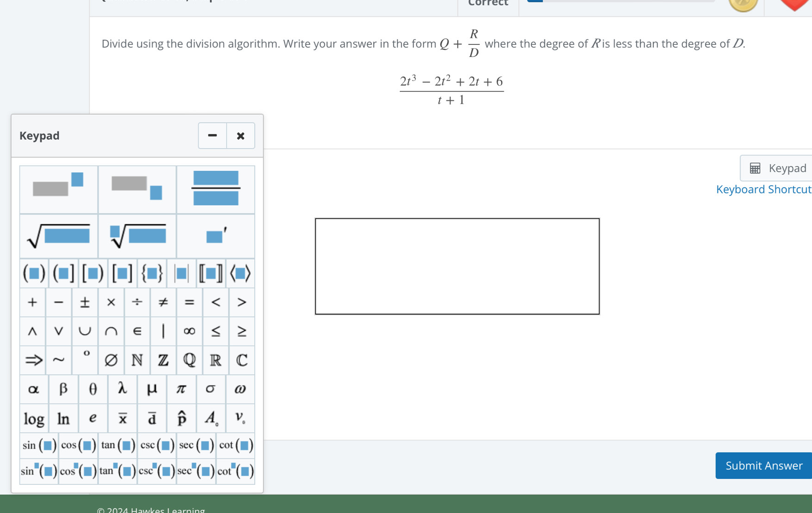
Task: Insert the infinity symbol
Action: [189, 331]
